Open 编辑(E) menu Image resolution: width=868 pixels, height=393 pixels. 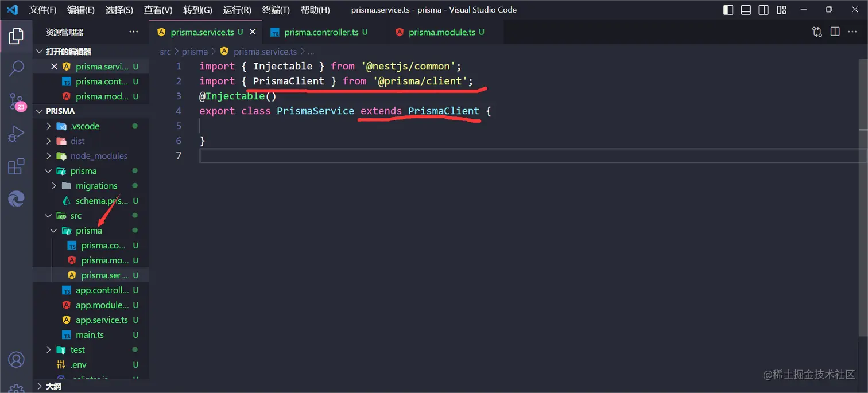tap(81, 10)
